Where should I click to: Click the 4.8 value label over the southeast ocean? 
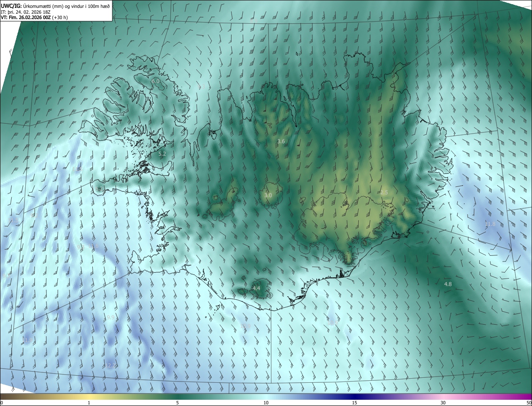point(448,284)
